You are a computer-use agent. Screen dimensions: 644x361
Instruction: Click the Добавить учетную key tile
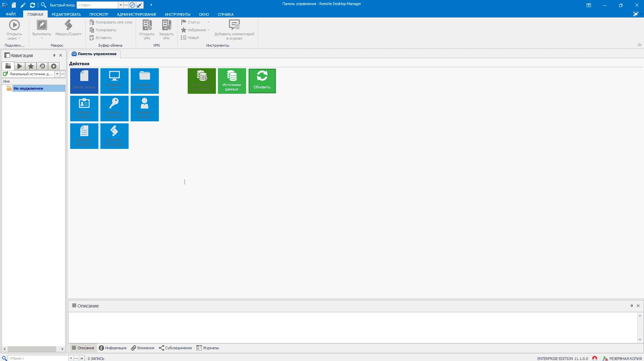[x=114, y=109]
